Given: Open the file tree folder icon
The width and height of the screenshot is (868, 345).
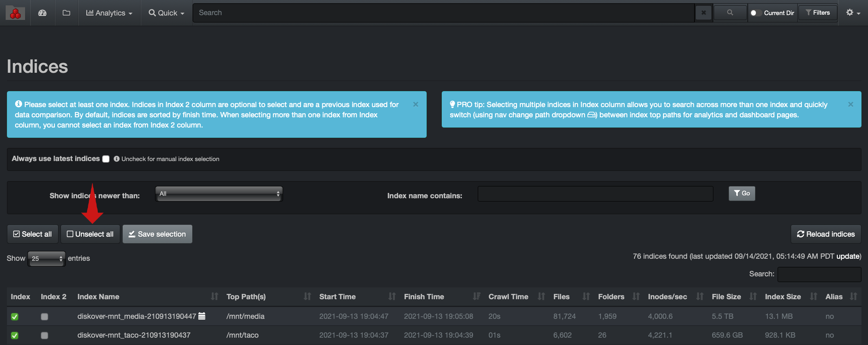Looking at the screenshot, I should [x=66, y=13].
